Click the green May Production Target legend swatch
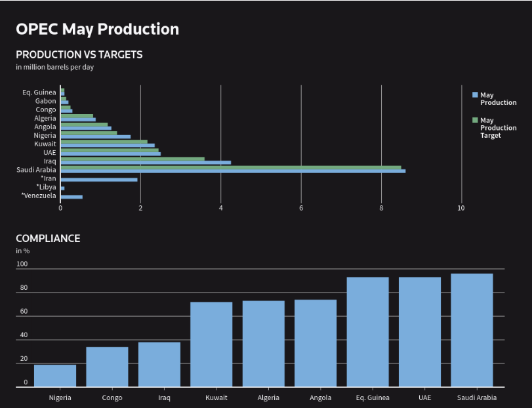Image resolution: width=532 pixels, height=408 pixels. [475, 120]
